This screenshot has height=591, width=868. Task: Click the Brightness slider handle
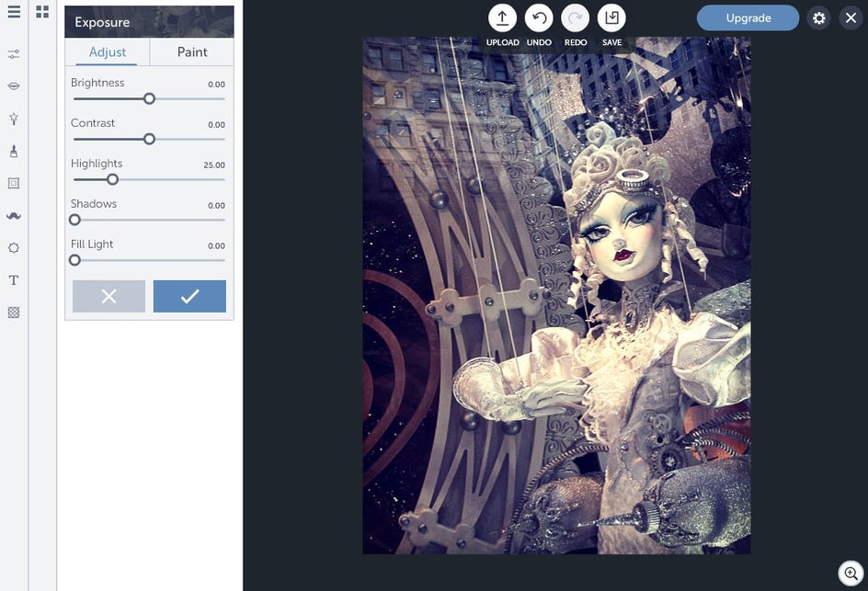click(x=149, y=99)
